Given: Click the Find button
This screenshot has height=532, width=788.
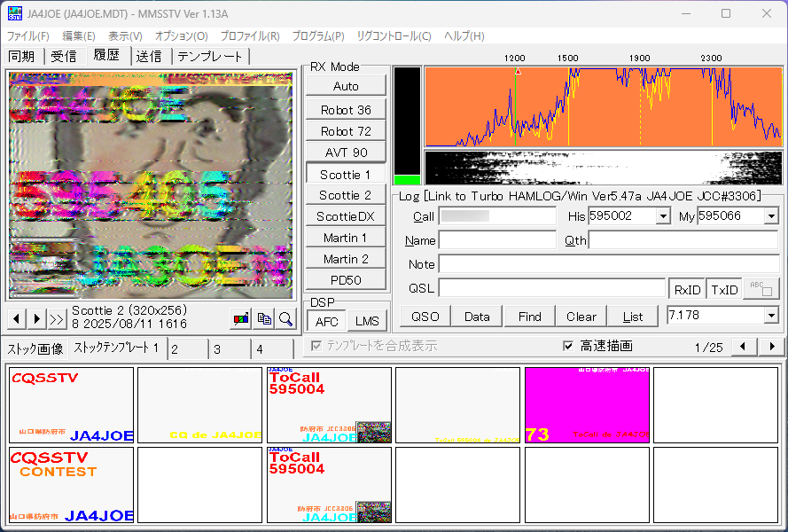Looking at the screenshot, I should [530, 317].
